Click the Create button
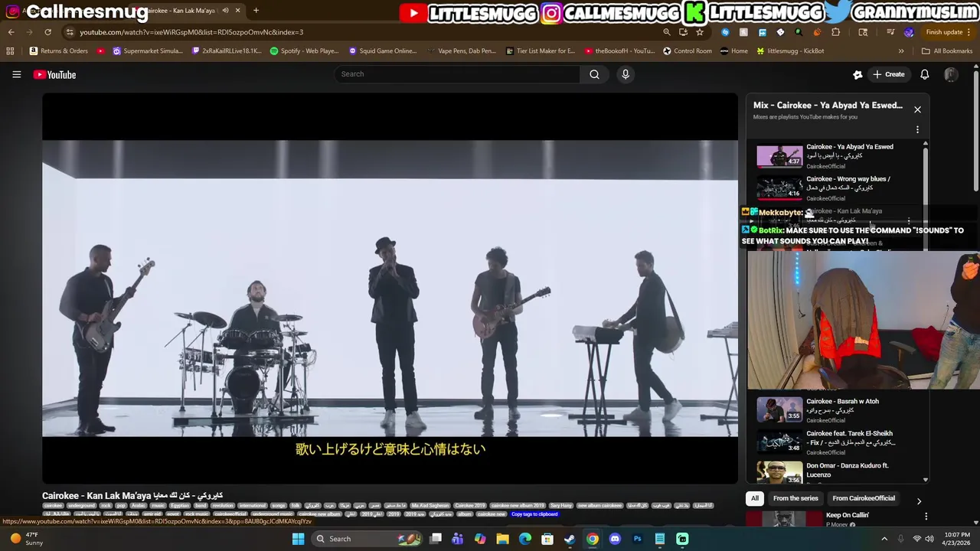This screenshot has height=551, width=980. 888,74
